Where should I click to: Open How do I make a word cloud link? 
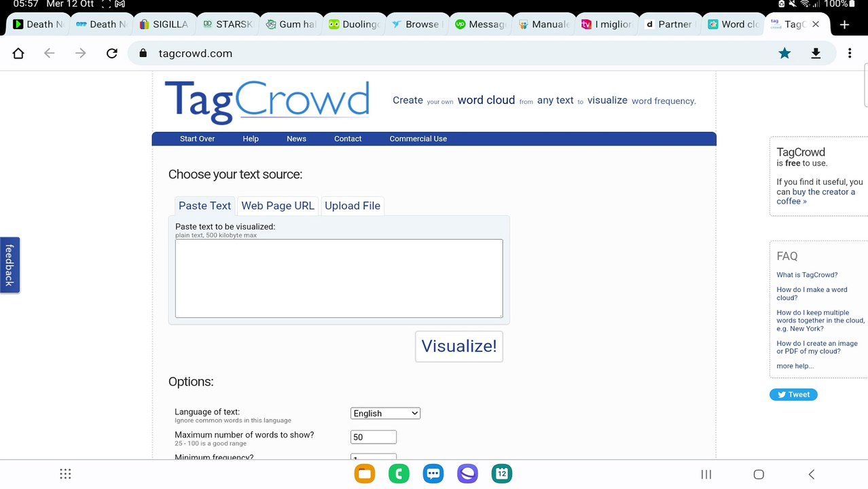click(812, 293)
